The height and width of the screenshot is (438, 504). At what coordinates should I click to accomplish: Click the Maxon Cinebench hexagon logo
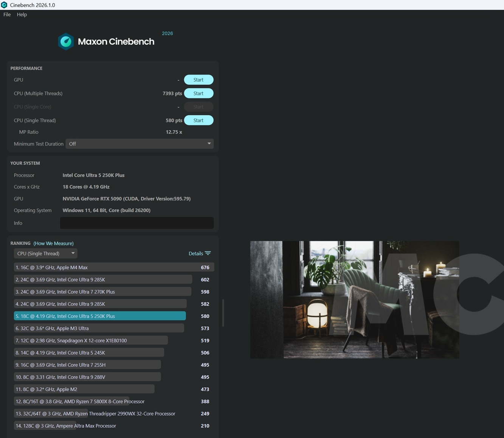click(66, 42)
